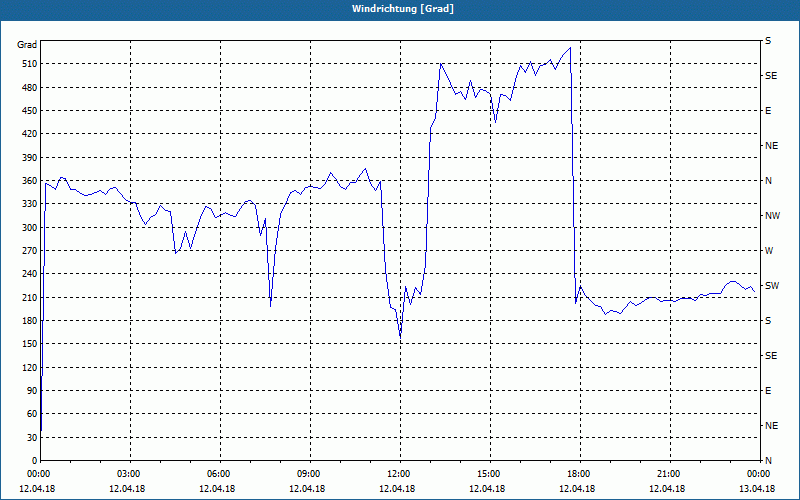Click the x-axis time label '15:00'
Viewport: 800px width, 500px height.
487,473
